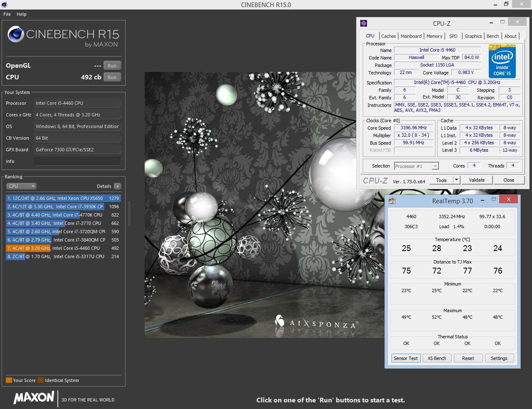Viewport: 532px width, 409px height.
Task: Select ranking row Intel Xeon CPU X5650
Action: (63, 198)
